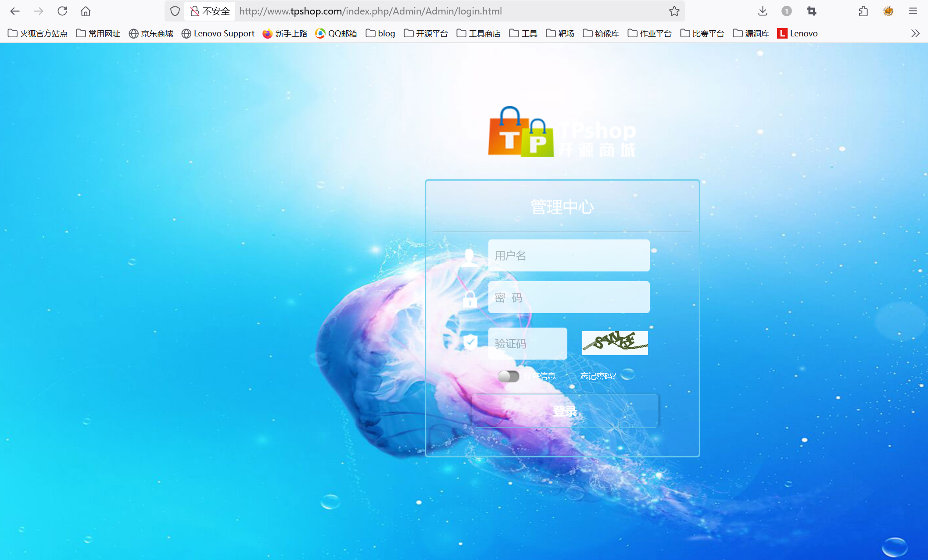Toggle the 保存信息 remember switch
The height and width of the screenshot is (560, 928).
[x=509, y=376]
